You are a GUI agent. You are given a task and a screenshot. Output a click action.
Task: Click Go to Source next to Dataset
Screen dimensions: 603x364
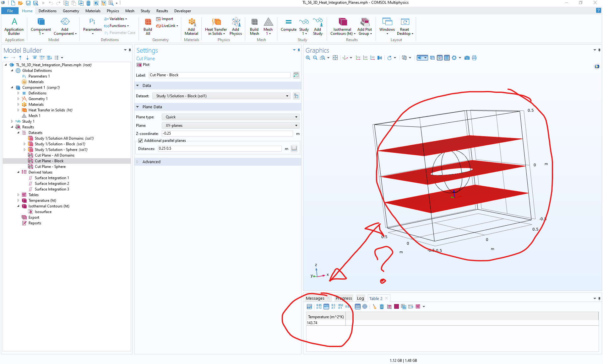[x=296, y=96]
